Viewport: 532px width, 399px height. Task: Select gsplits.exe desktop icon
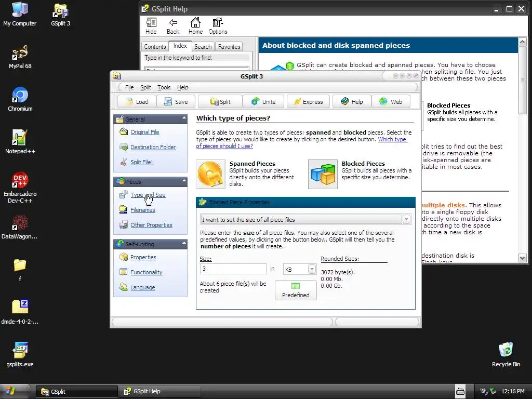click(20, 354)
